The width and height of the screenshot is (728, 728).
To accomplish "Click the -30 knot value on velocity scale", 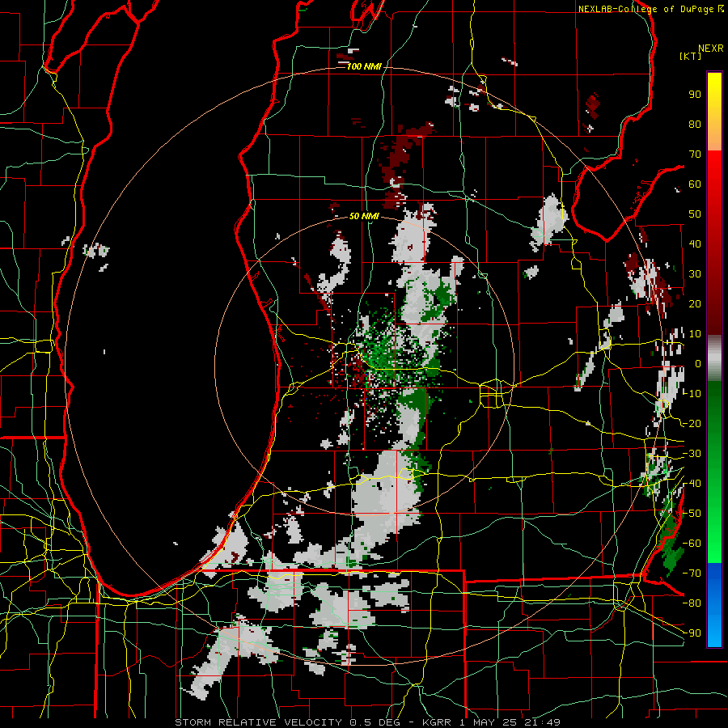I will [x=692, y=454].
